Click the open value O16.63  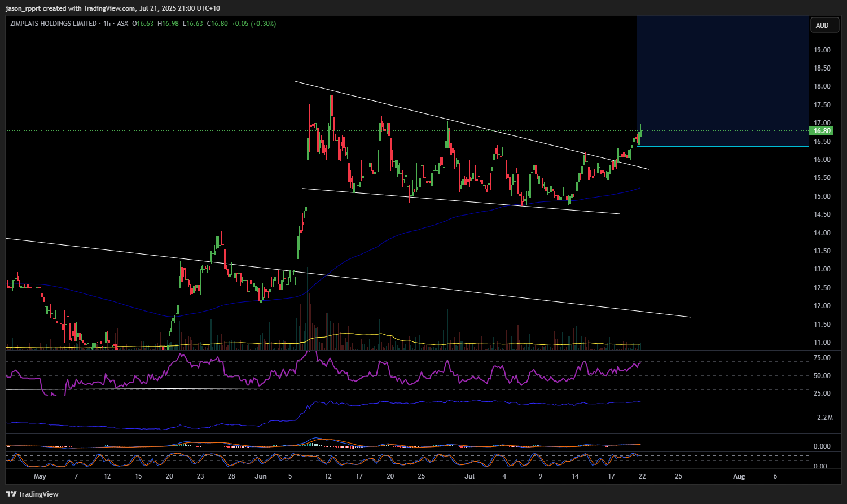143,24
